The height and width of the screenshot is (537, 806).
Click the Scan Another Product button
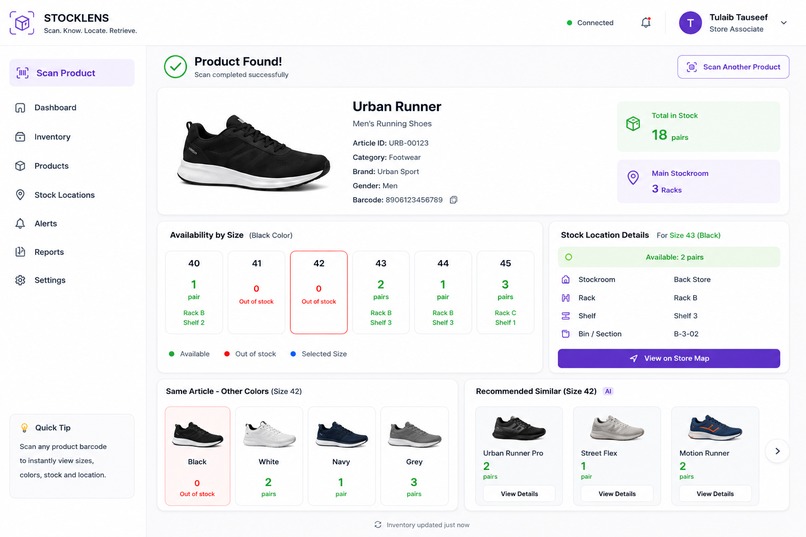pos(733,67)
